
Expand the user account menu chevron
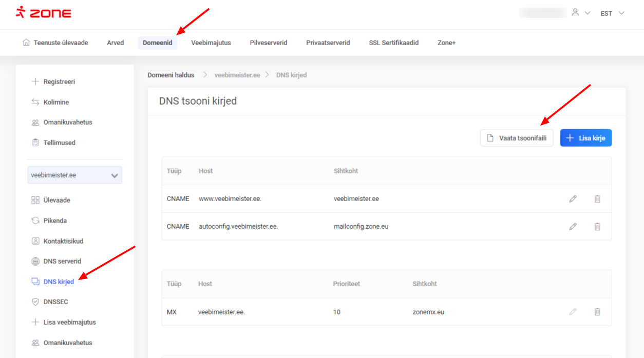(x=588, y=13)
